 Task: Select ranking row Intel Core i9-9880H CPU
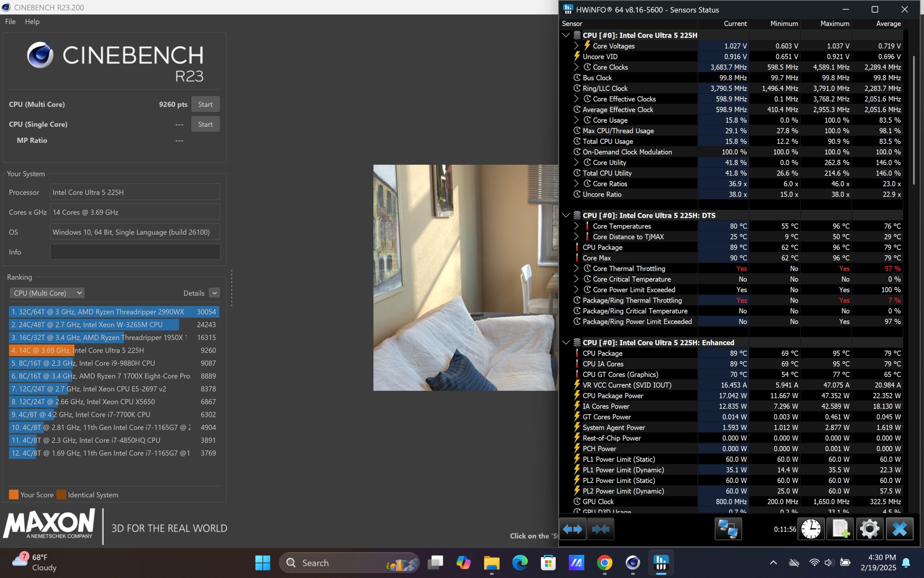[114, 363]
